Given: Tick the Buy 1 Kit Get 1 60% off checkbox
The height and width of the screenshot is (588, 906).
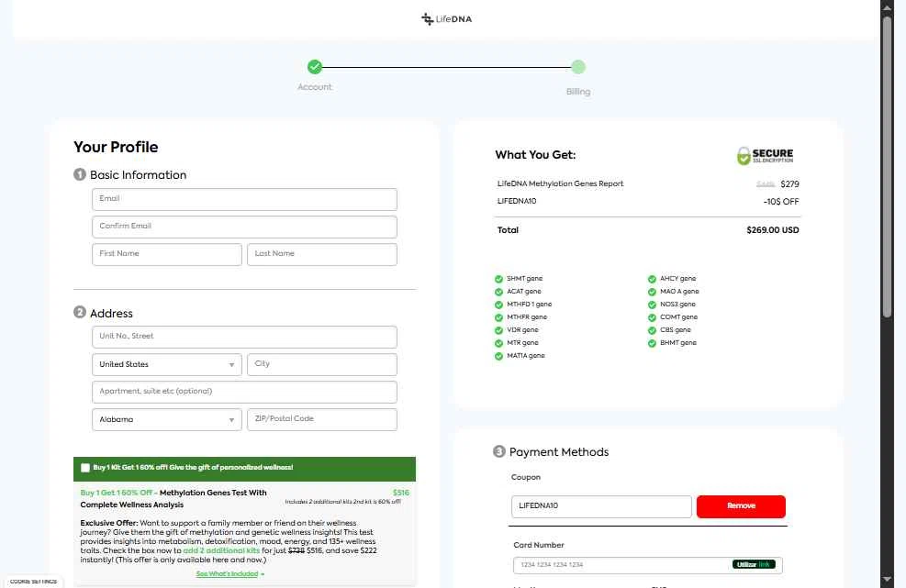Looking at the screenshot, I should click(85, 468).
